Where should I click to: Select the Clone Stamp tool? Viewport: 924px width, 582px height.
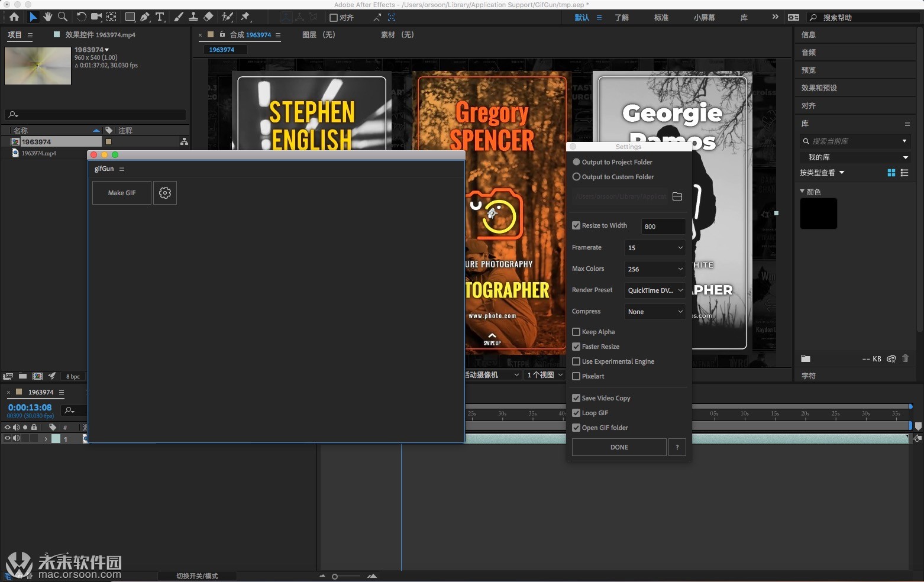(x=193, y=17)
